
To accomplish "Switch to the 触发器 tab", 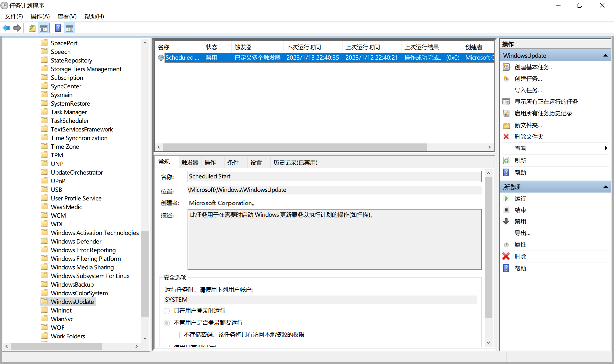I will click(189, 162).
